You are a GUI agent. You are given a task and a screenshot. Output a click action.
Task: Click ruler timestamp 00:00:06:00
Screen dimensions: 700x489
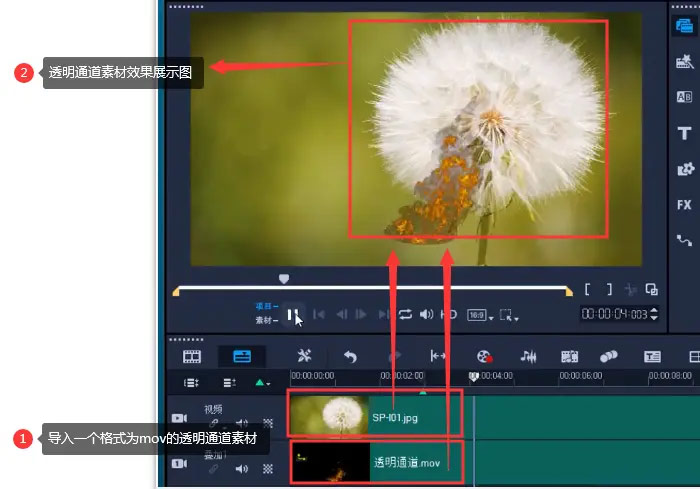(x=580, y=376)
